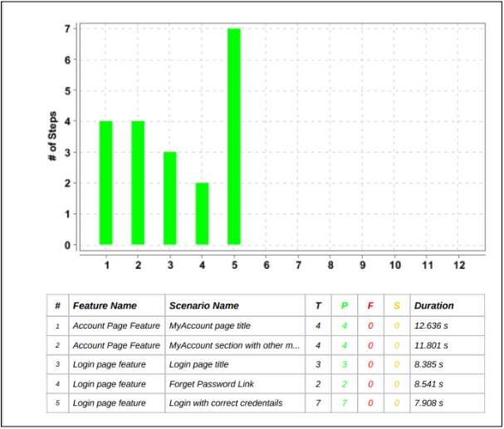Select the 7.908 s duration cell

(428, 403)
